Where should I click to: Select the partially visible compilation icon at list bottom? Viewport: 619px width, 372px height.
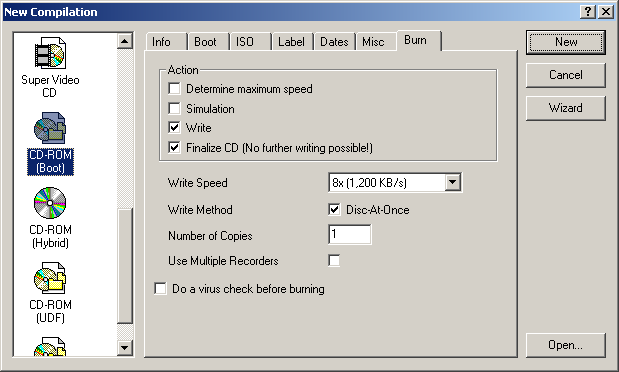pyautogui.click(x=50, y=346)
